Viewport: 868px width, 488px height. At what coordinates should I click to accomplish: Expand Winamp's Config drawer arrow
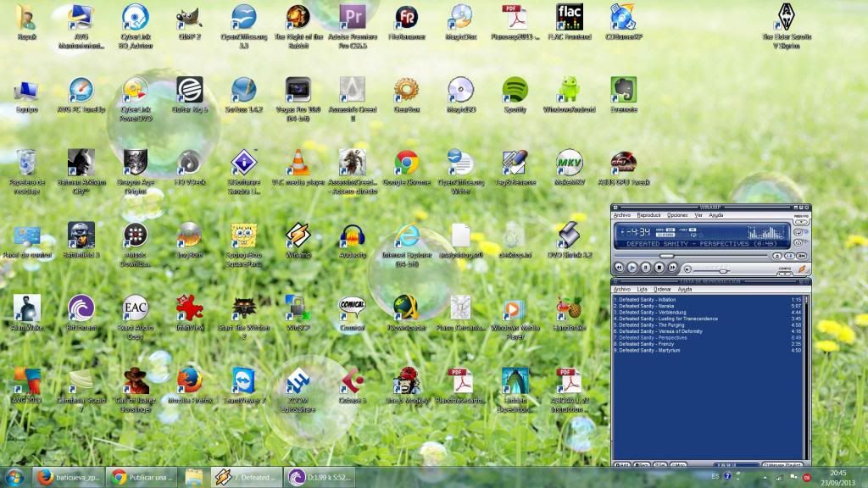click(x=785, y=274)
